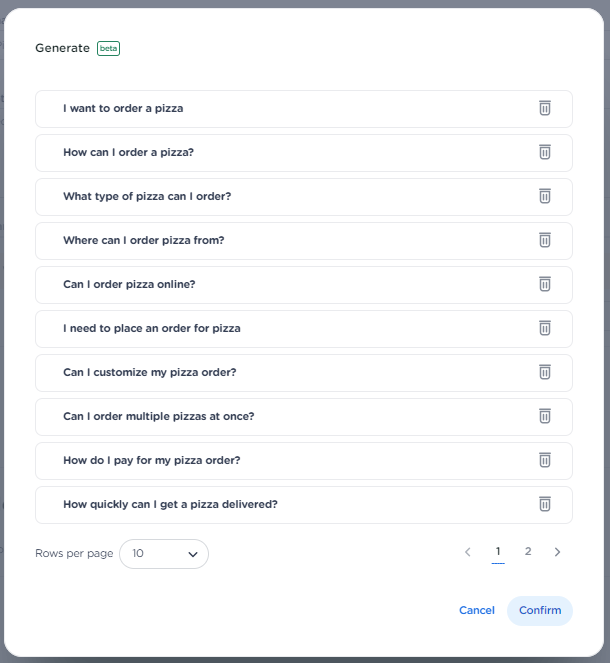Select page 1 in pagination
610x663 pixels.
498,551
